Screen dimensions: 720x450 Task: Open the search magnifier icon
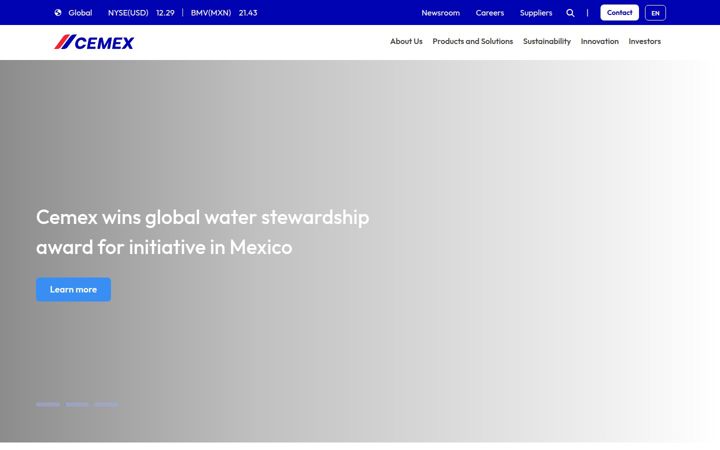click(570, 13)
